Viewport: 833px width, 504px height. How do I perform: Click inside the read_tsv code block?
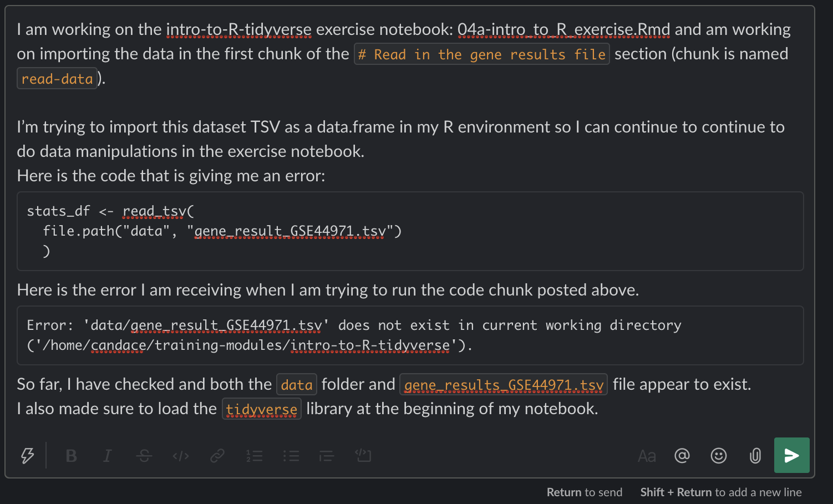point(410,231)
